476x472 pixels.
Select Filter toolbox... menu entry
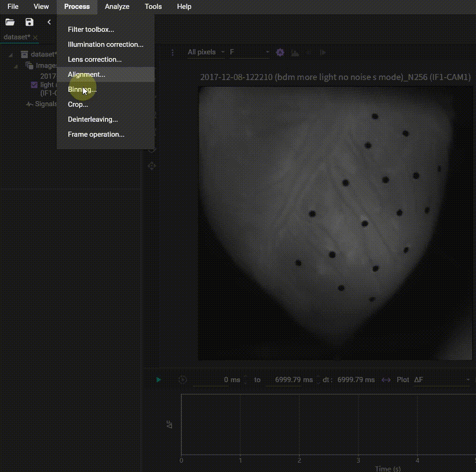point(91,29)
